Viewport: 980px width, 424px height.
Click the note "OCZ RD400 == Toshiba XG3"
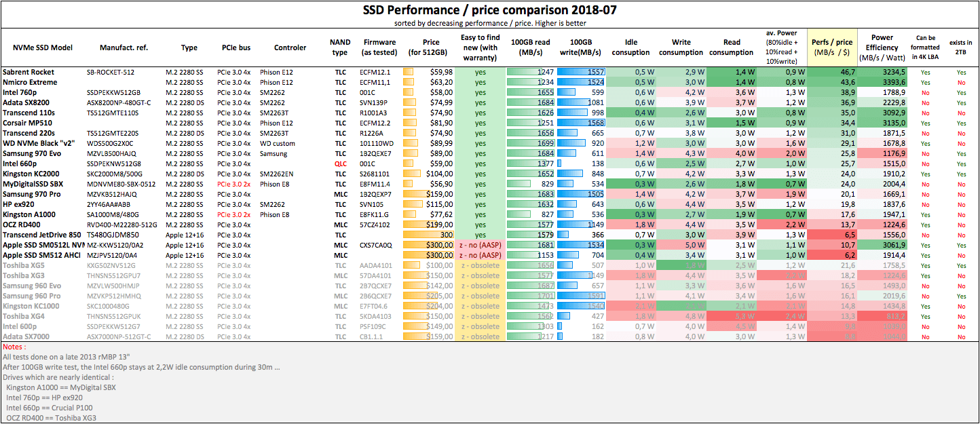click(52, 418)
